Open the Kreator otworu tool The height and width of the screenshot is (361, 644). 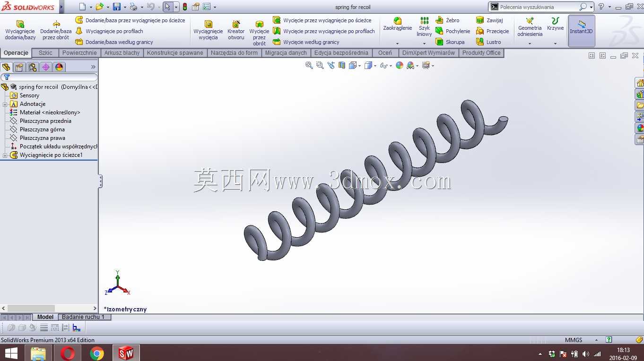pyautogui.click(x=236, y=30)
